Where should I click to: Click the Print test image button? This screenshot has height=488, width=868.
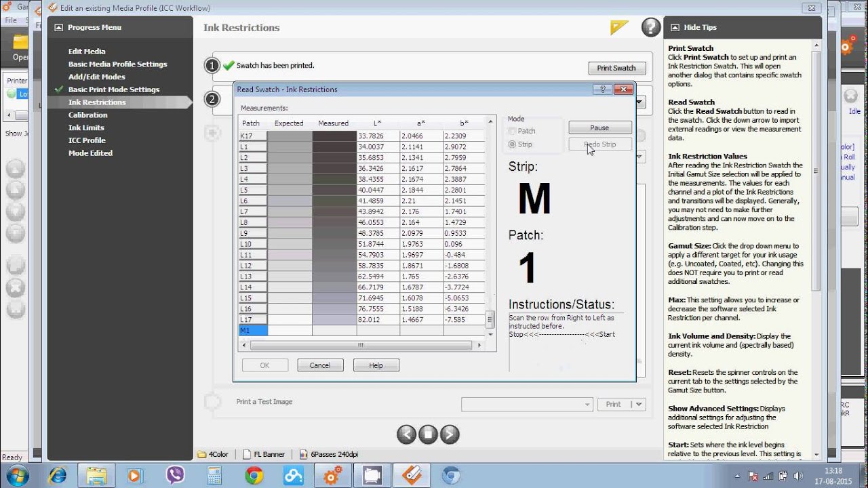pos(614,404)
